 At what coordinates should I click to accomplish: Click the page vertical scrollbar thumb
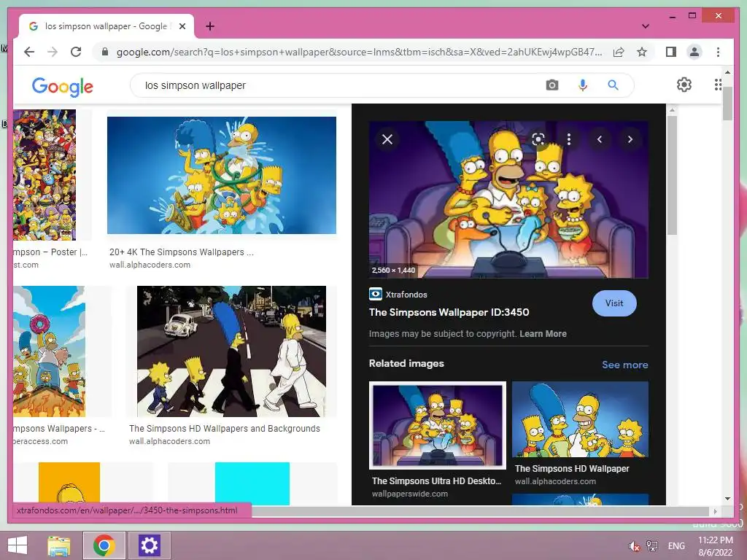[x=727, y=104]
